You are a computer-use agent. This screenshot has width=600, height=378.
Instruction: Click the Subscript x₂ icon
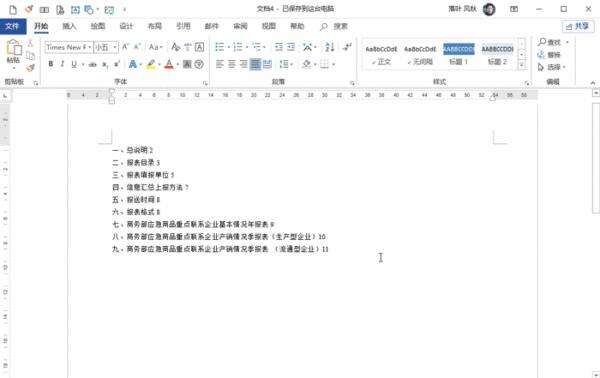point(105,64)
